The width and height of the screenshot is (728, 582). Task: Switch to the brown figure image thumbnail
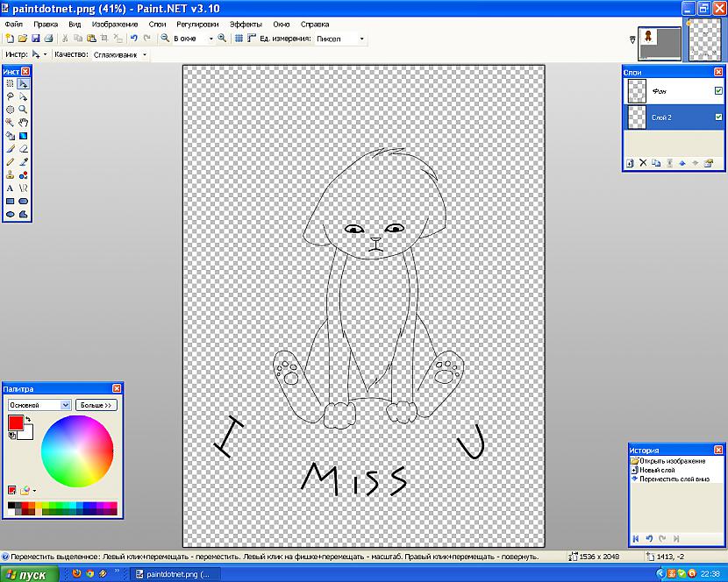pyautogui.click(x=660, y=44)
